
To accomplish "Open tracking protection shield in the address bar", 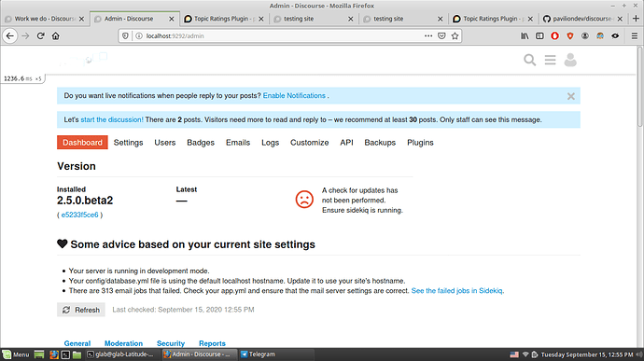I will pyautogui.click(x=125, y=36).
